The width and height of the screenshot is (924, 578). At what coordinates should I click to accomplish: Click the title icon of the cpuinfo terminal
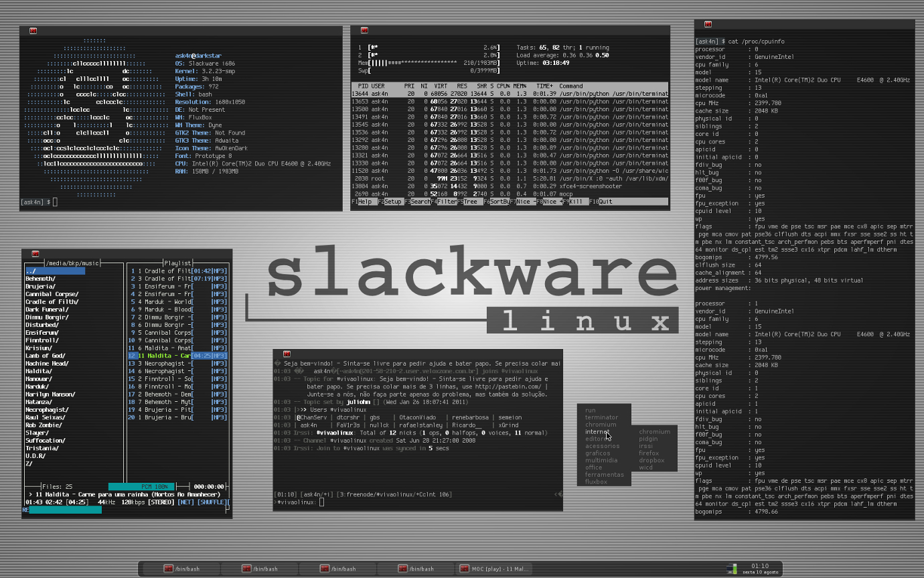(x=708, y=24)
